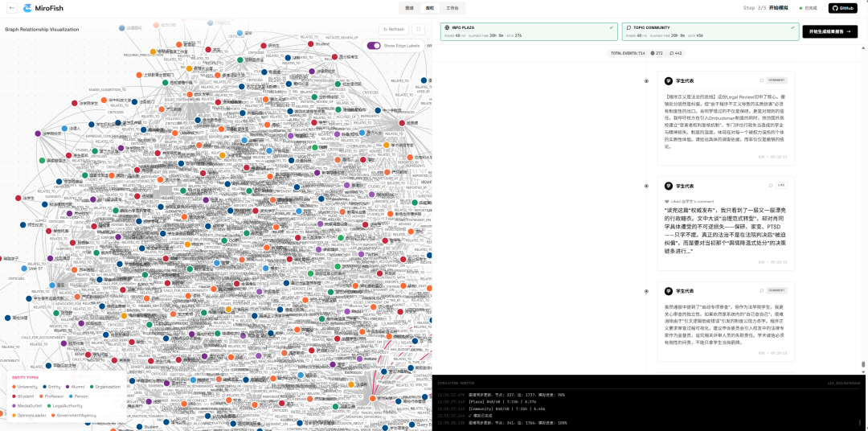Refresh the relationship graph

tap(394, 29)
